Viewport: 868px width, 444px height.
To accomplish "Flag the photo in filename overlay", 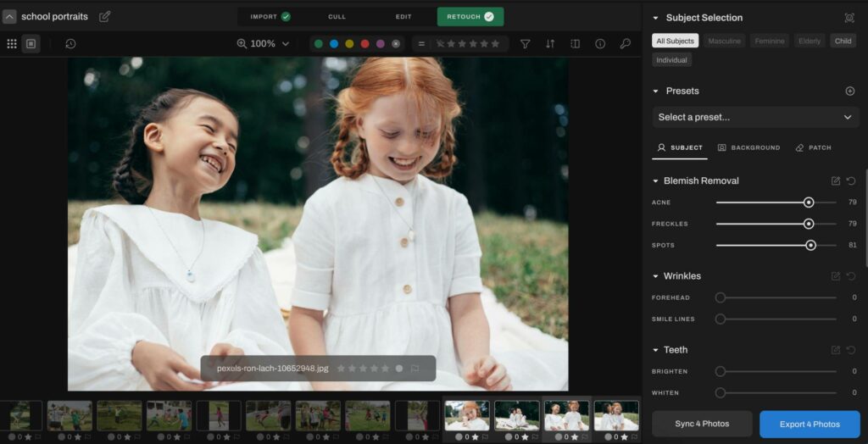I will click(415, 368).
